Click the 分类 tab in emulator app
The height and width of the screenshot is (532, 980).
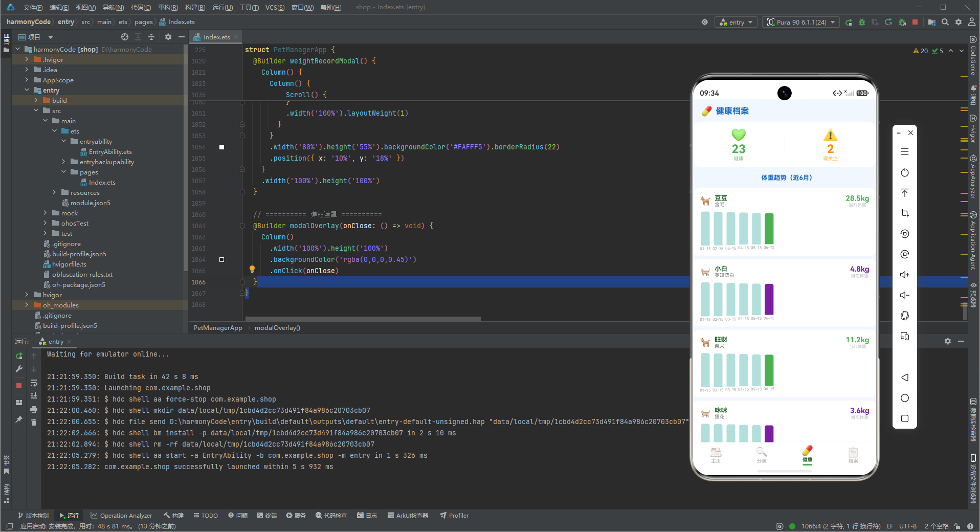coord(762,455)
